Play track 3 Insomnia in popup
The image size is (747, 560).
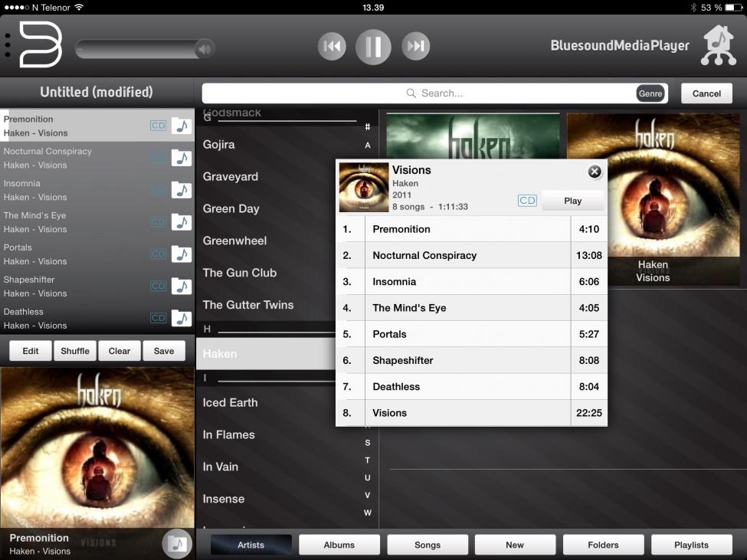pyautogui.click(x=472, y=281)
